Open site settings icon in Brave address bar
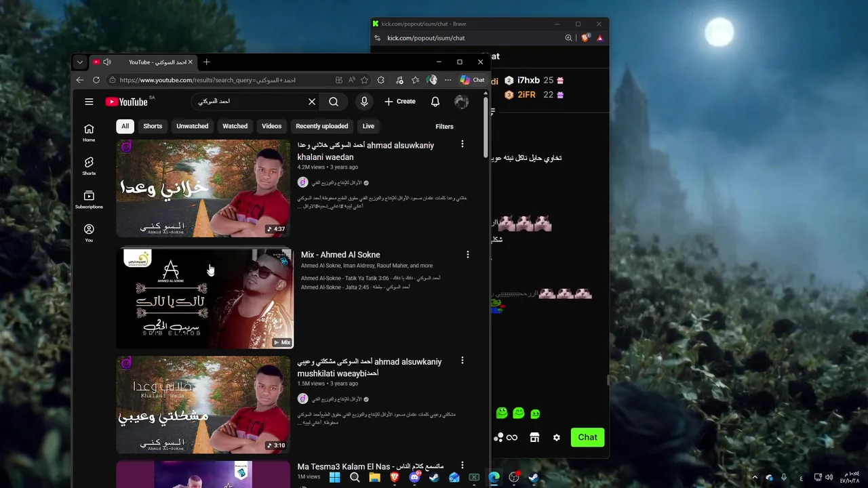The image size is (868, 488). tap(377, 38)
